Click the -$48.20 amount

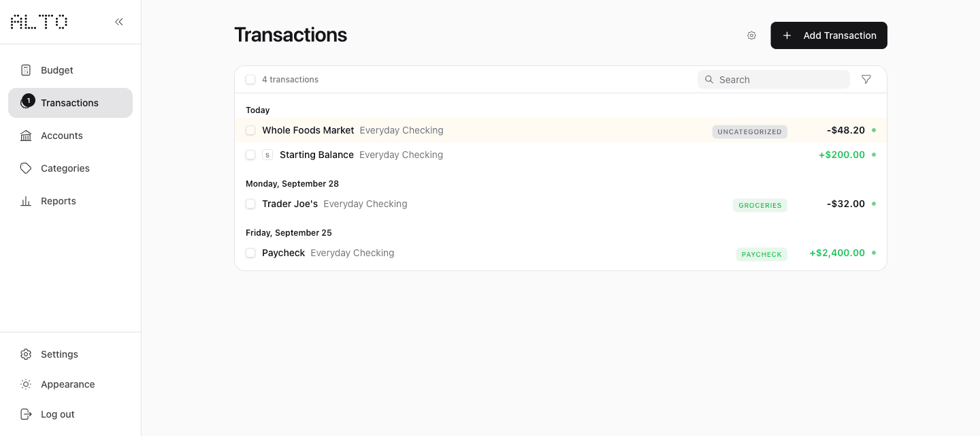point(846,130)
